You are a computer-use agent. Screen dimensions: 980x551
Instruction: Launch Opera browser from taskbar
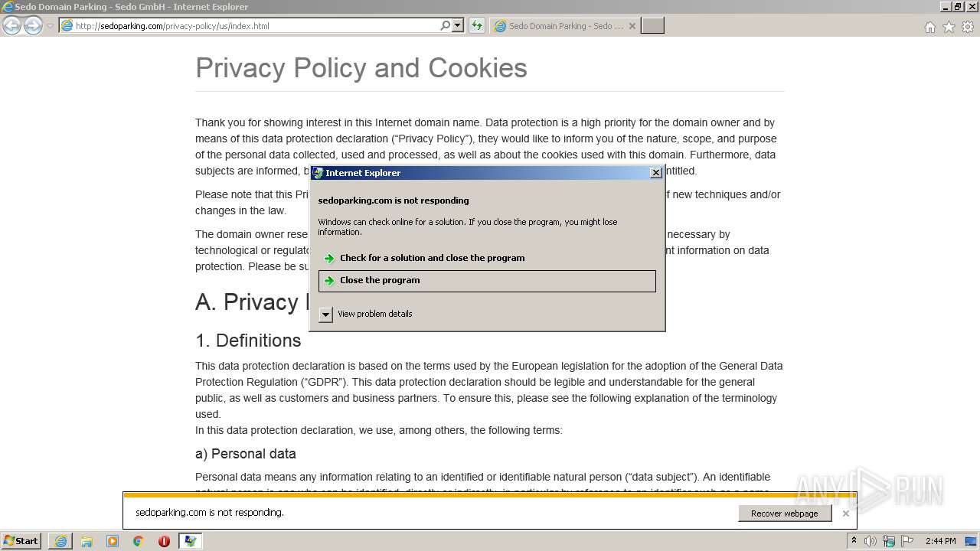coord(164,541)
